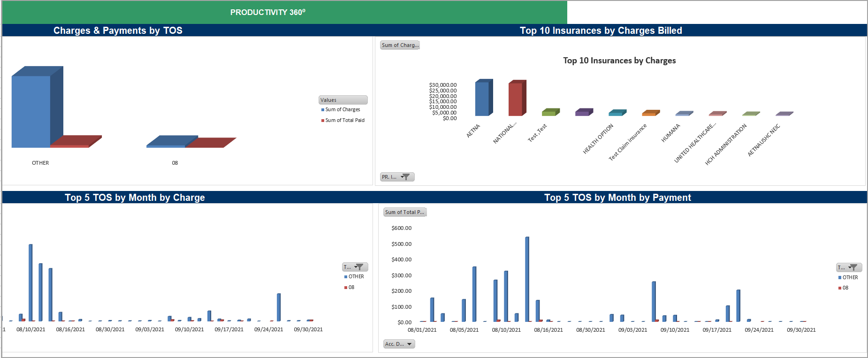Click the Sum of Charg... field button
Image resolution: width=868 pixels, height=358 pixels.
coord(400,45)
